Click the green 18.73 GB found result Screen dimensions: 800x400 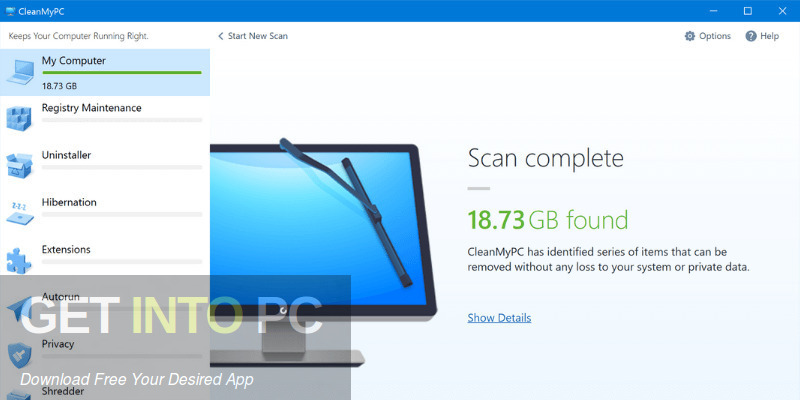point(547,220)
